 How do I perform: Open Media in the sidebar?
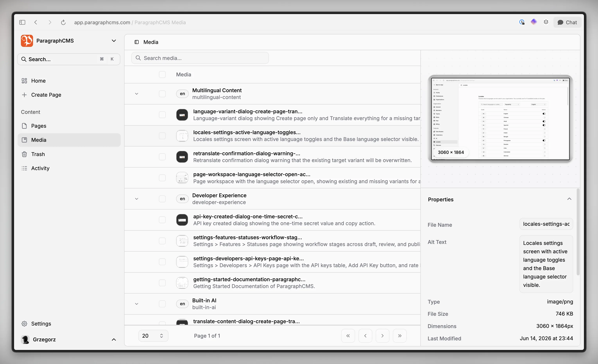click(x=69, y=140)
